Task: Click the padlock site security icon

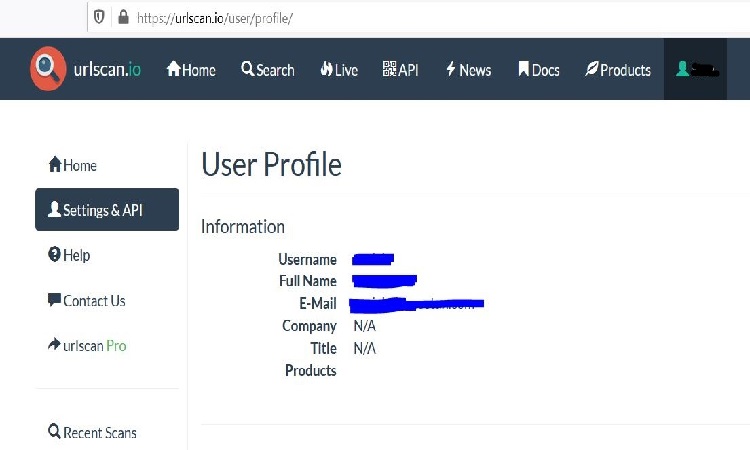Action: (123, 17)
